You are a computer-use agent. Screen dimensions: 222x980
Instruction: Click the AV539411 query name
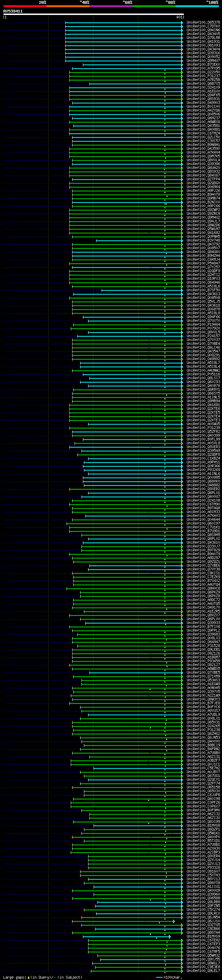pyautogui.click(x=13, y=11)
